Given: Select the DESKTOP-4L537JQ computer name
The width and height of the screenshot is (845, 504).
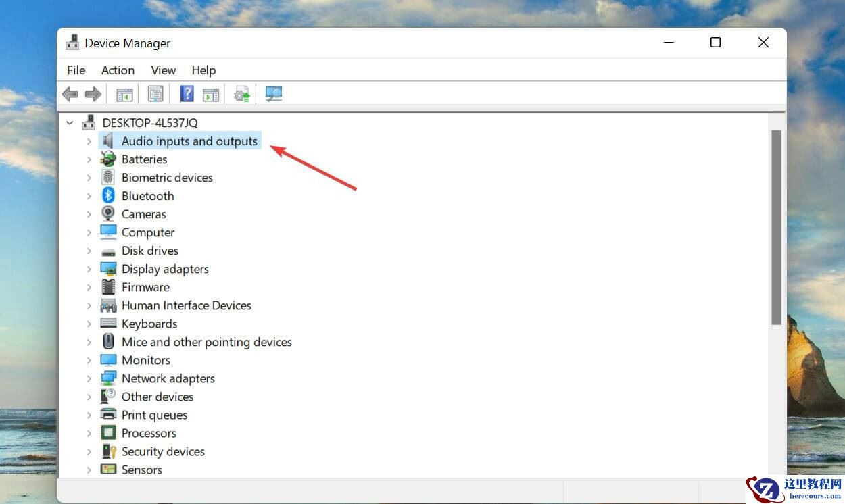Looking at the screenshot, I should tap(150, 123).
